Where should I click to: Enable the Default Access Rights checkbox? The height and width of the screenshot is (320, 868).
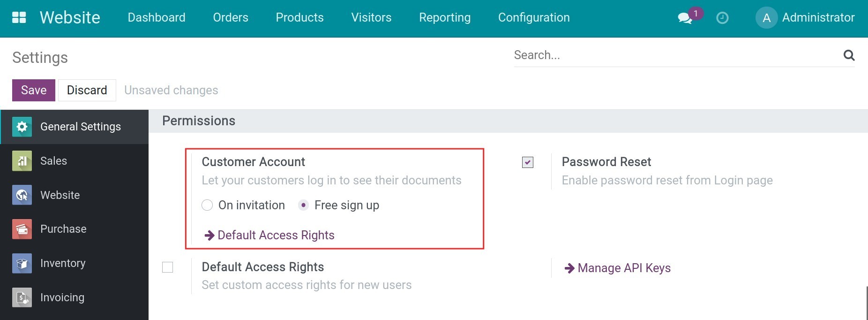point(167,267)
